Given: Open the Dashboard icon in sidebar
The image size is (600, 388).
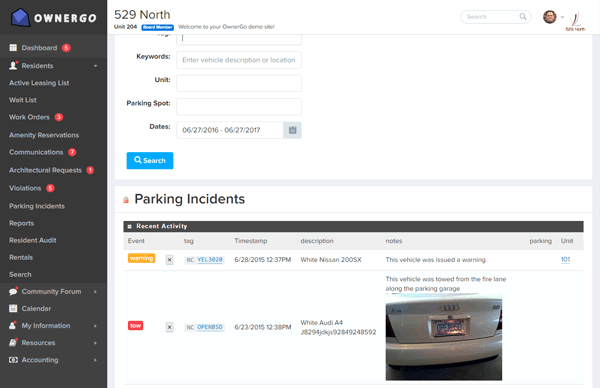Looking at the screenshot, I should (x=13, y=47).
